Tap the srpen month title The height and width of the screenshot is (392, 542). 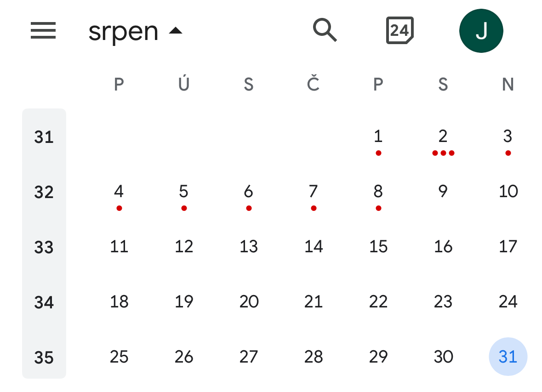coord(123,32)
